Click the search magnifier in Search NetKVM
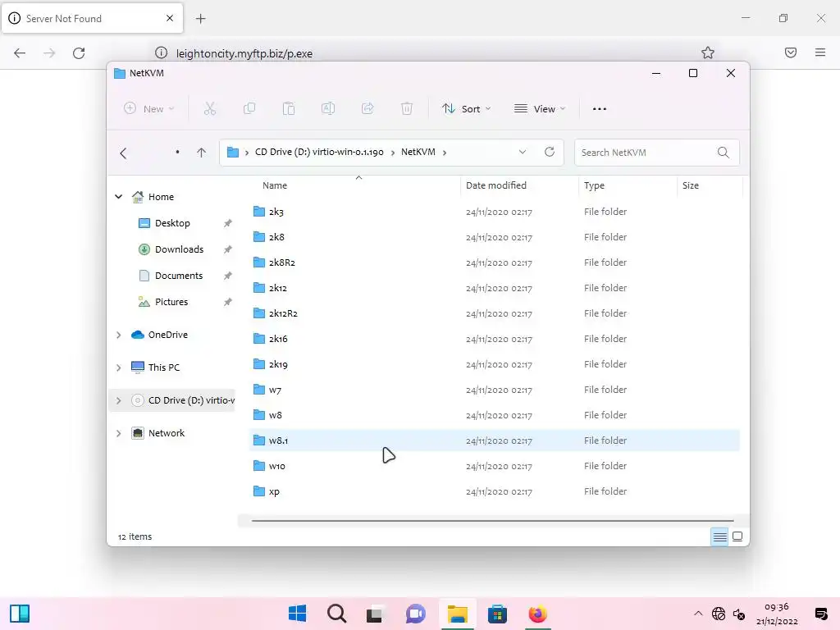This screenshot has height=630, width=840. (724, 153)
